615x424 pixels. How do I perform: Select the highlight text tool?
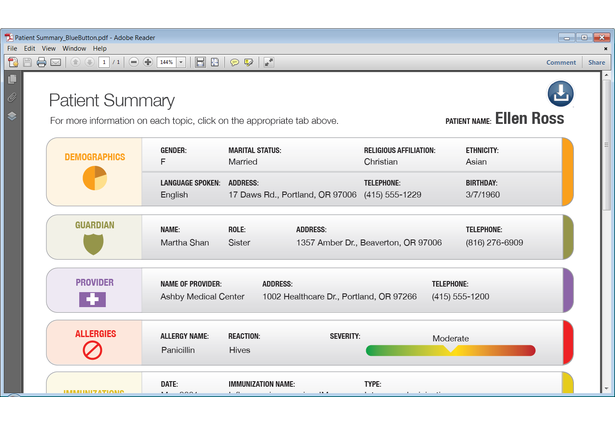[x=248, y=62]
